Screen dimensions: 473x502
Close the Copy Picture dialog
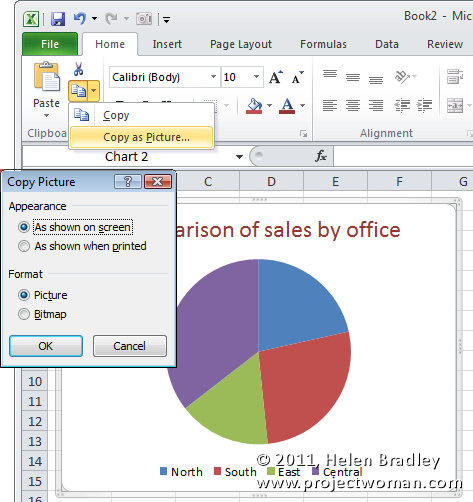click(x=158, y=182)
